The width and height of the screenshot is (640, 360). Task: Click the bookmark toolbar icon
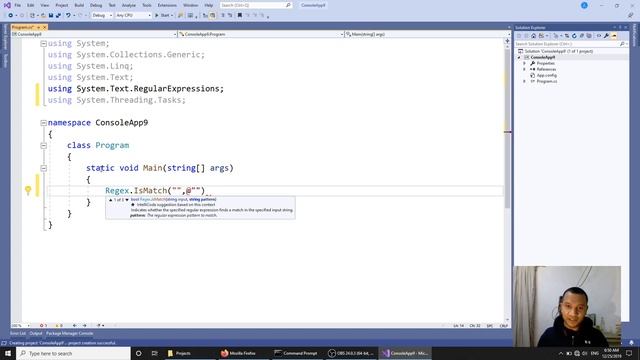(x=240, y=16)
